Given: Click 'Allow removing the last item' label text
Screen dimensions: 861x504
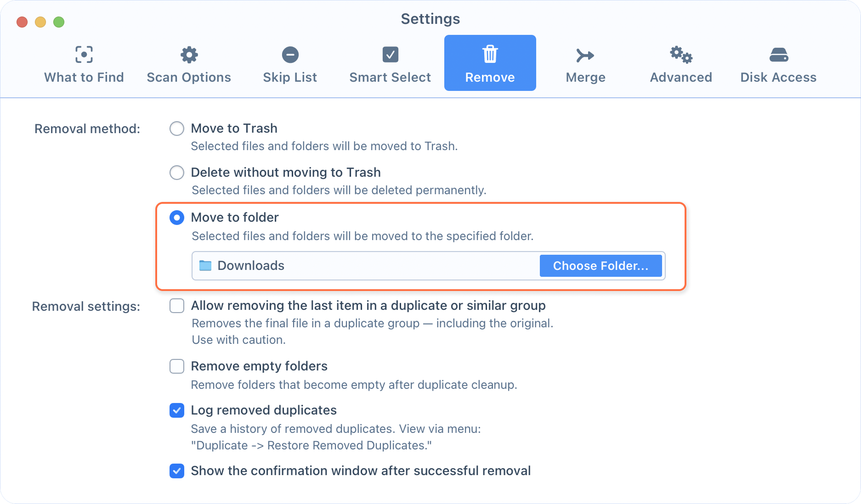Looking at the screenshot, I should (x=368, y=305).
